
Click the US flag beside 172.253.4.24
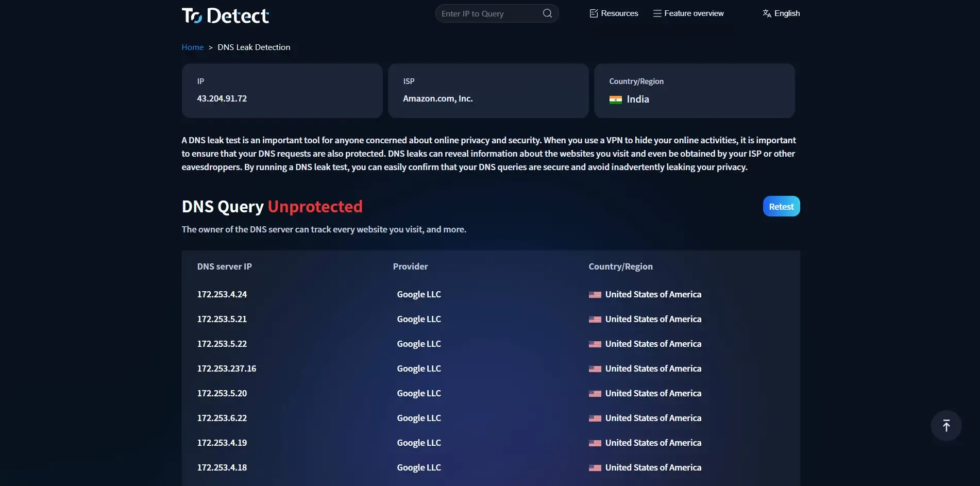[595, 295]
